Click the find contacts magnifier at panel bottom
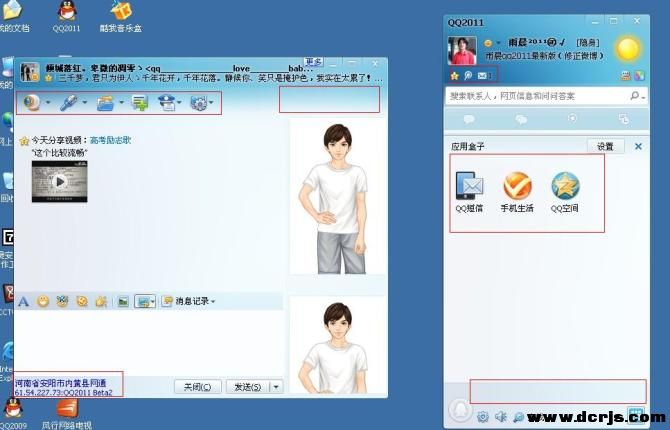Image resolution: width=670 pixels, height=430 pixels. point(518,416)
